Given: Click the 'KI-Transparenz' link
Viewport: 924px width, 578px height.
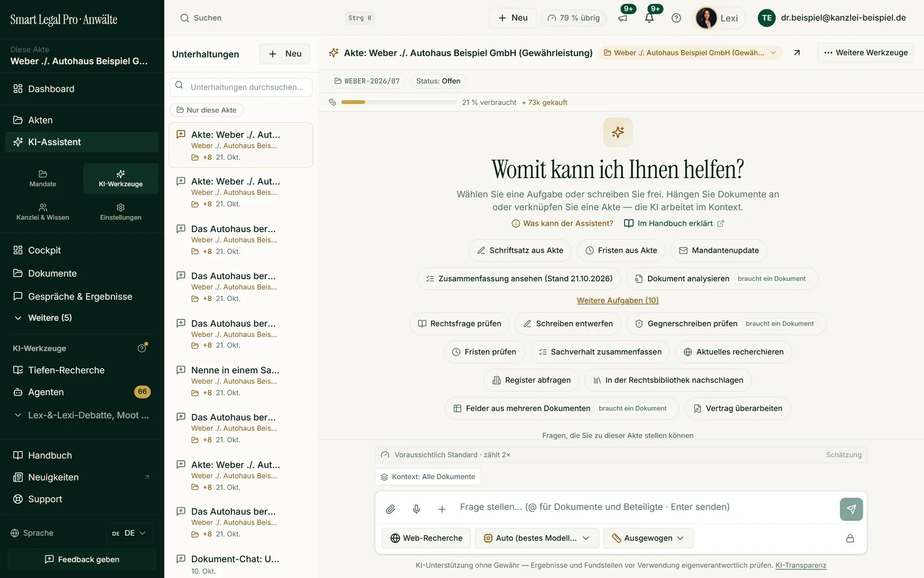Looking at the screenshot, I should 800,565.
